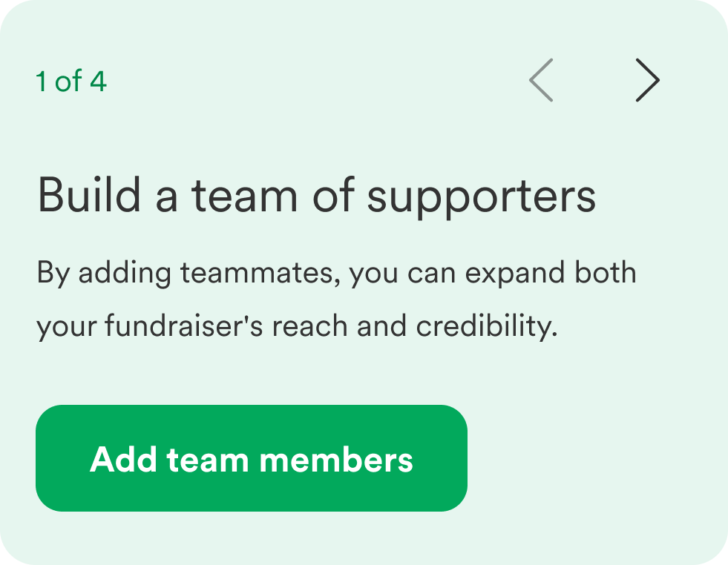Advance to tip 2 of 4
This screenshot has width=728, height=565.
[647, 80]
